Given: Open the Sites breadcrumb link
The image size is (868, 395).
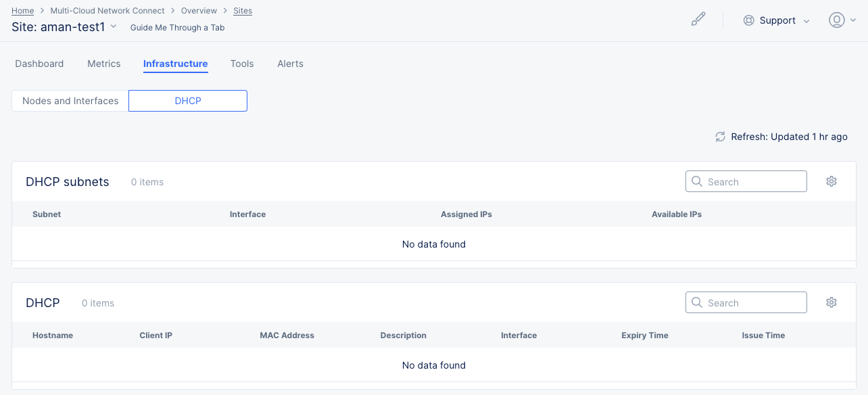Looking at the screenshot, I should point(242,10).
